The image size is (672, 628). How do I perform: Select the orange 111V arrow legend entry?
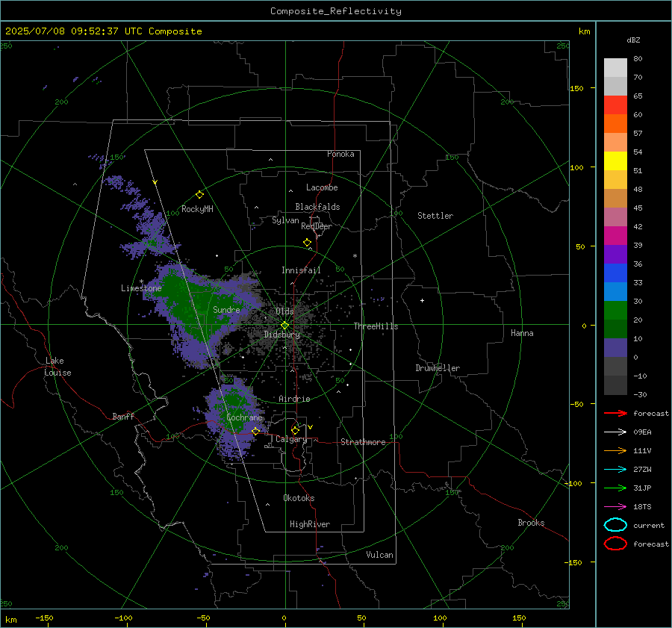(615, 450)
